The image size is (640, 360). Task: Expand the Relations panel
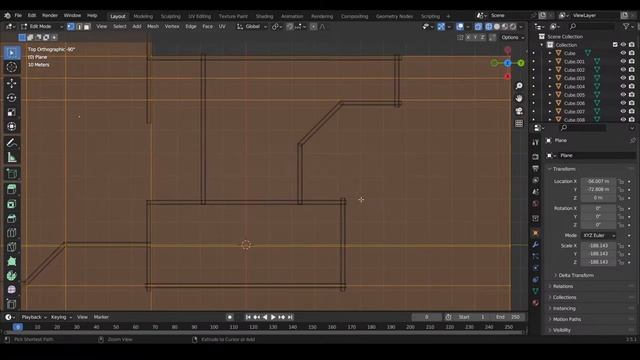[563, 286]
